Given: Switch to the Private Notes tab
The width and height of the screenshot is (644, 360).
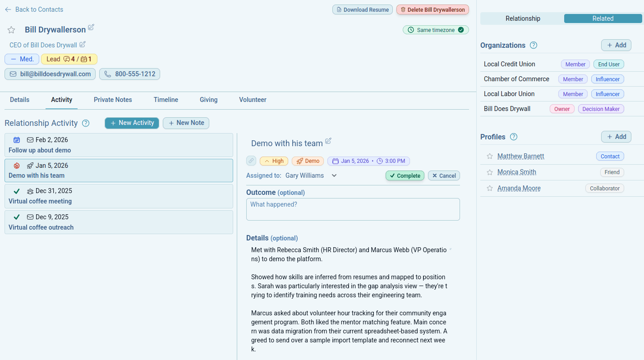Looking at the screenshot, I should tap(112, 100).
